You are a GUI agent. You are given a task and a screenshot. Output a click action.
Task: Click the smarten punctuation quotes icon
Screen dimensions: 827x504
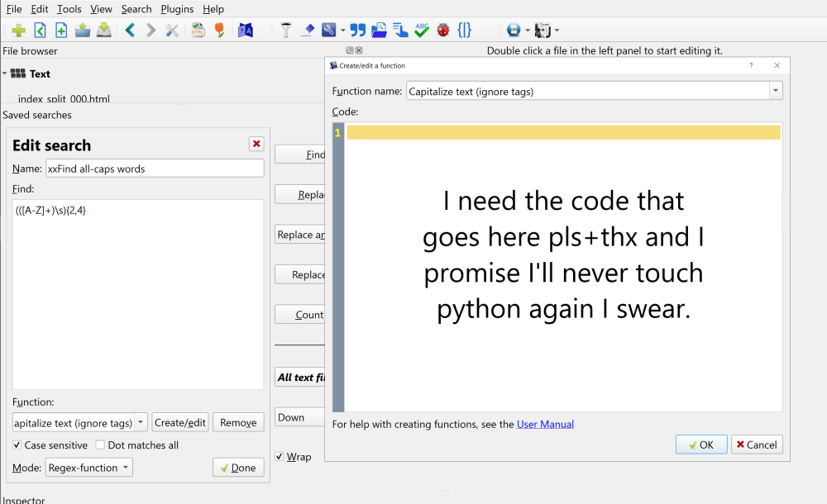[x=357, y=31]
